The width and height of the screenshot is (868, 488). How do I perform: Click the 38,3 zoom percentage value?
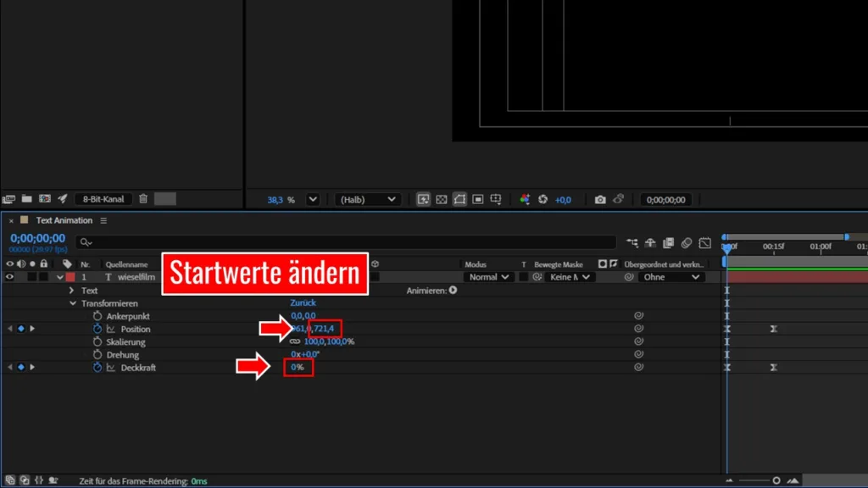click(275, 200)
